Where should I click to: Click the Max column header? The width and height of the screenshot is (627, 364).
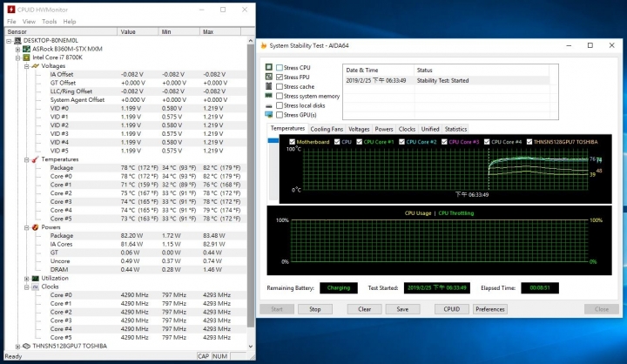point(220,31)
